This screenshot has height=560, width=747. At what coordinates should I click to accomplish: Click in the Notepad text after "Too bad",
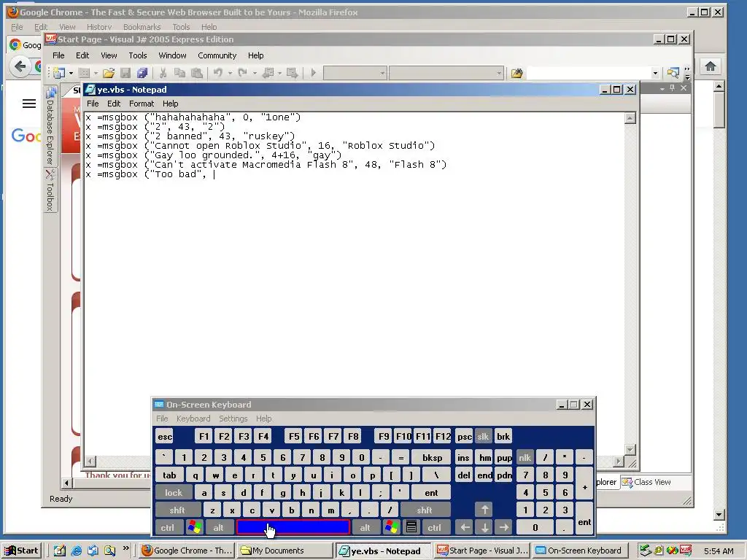[214, 174]
